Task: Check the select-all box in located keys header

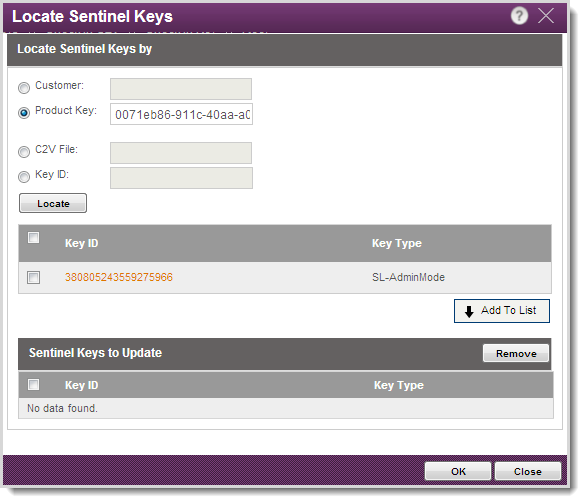Action: (x=34, y=237)
